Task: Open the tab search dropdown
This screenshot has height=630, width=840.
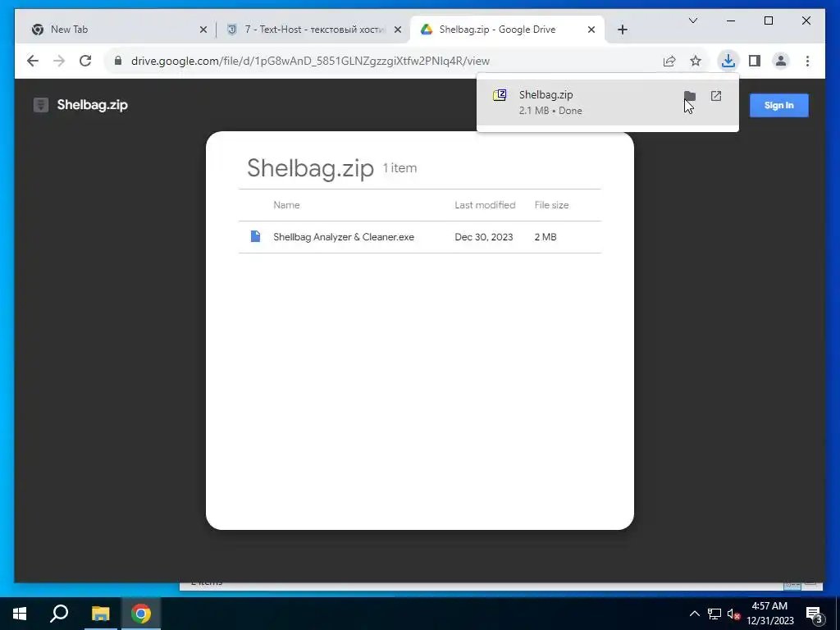Action: tap(693, 21)
